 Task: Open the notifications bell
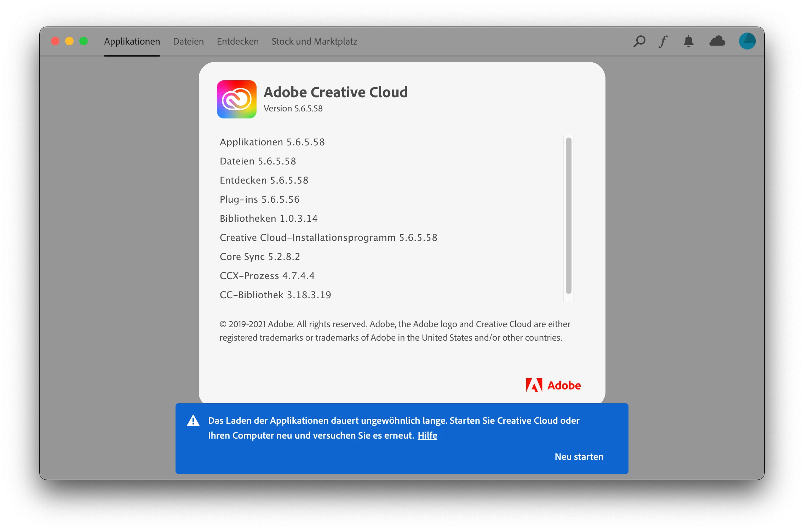click(x=688, y=41)
